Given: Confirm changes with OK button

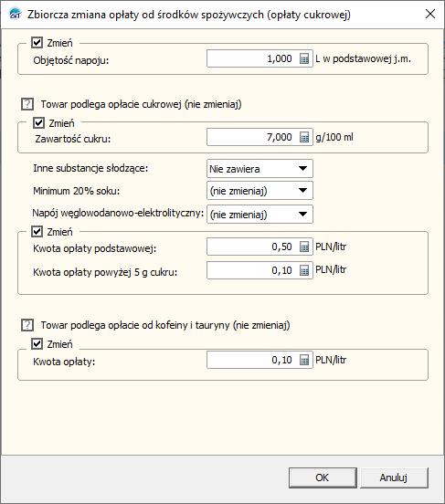Looking at the screenshot, I should click(x=323, y=478).
